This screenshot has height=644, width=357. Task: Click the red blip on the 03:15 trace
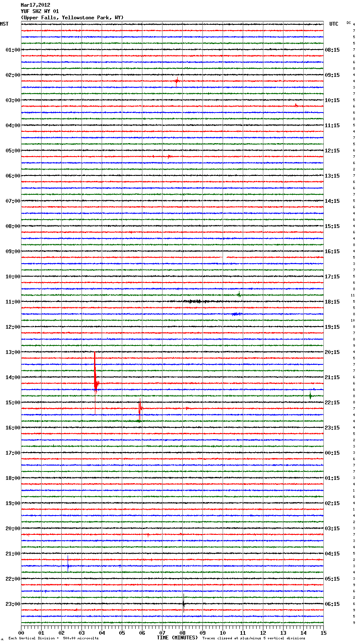click(296, 105)
